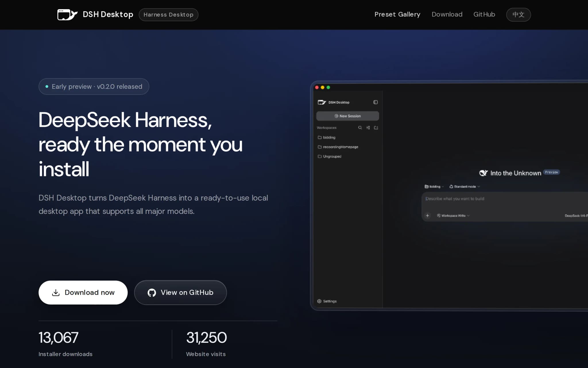The width and height of the screenshot is (588, 368).
Task: Open the Preset Gallery nav item
Action: point(397,14)
